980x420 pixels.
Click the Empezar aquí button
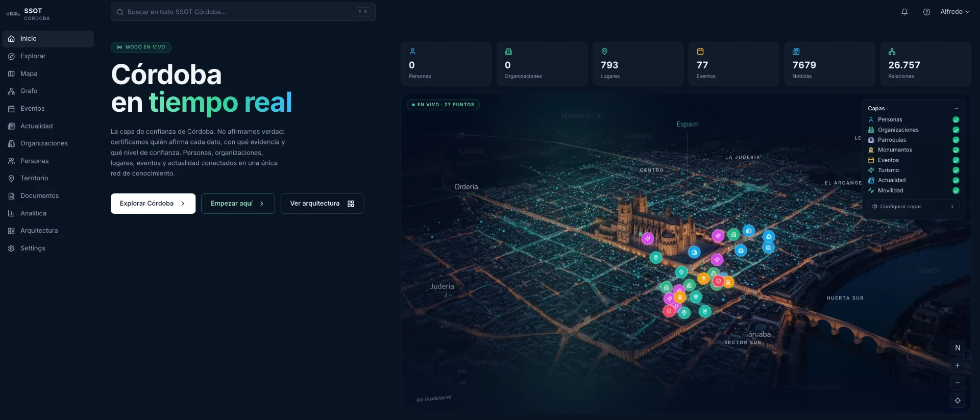tap(238, 204)
